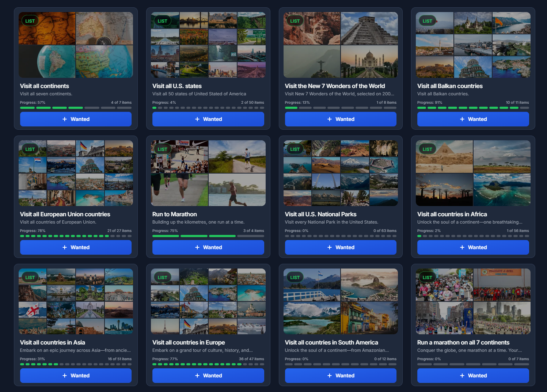Click 'Building up the kilometres' description
547x392 pixels.
pos(198,222)
